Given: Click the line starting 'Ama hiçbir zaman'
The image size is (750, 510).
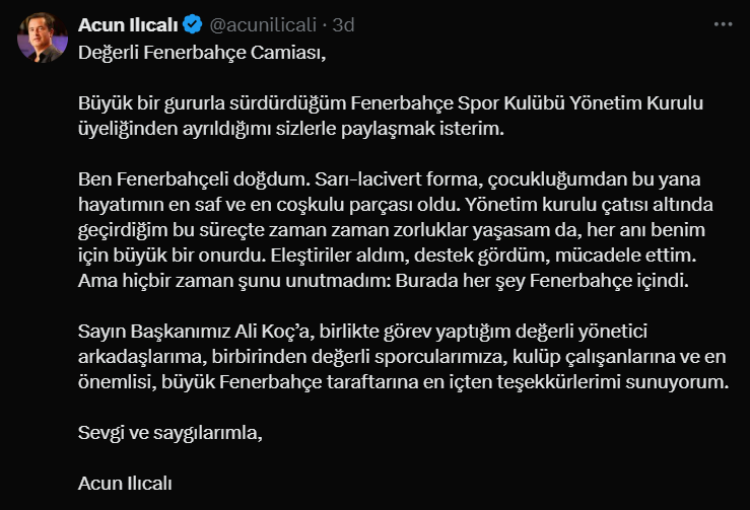Looking at the screenshot, I should (x=384, y=281).
